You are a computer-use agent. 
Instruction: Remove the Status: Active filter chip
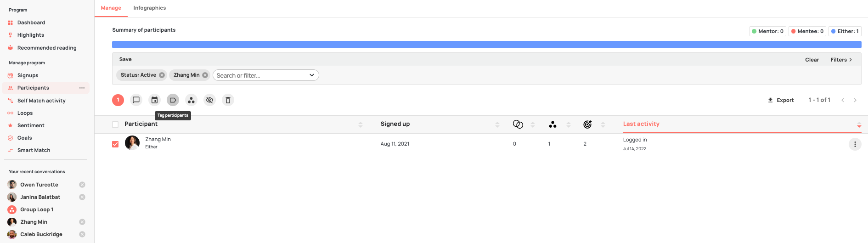coord(162,75)
